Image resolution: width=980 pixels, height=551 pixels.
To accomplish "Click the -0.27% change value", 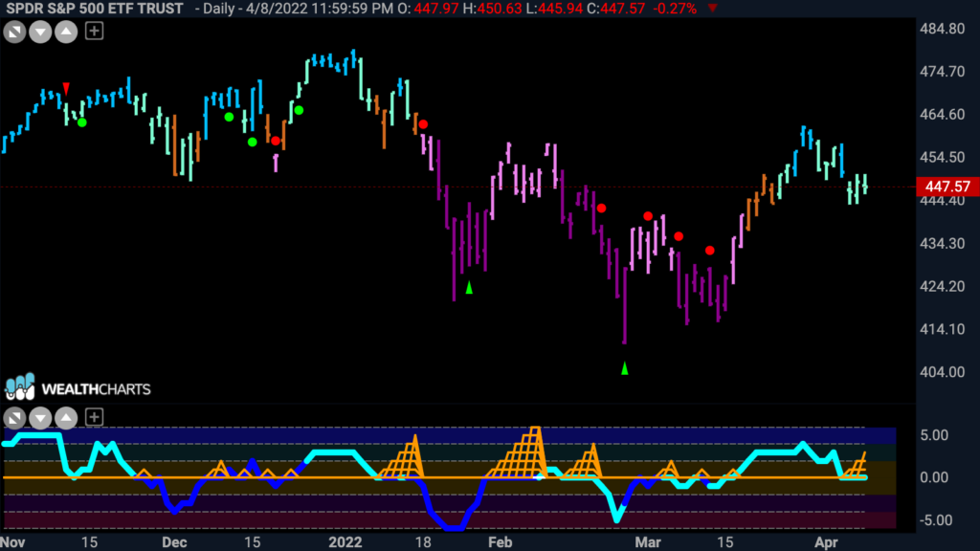I will click(x=675, y=9).
